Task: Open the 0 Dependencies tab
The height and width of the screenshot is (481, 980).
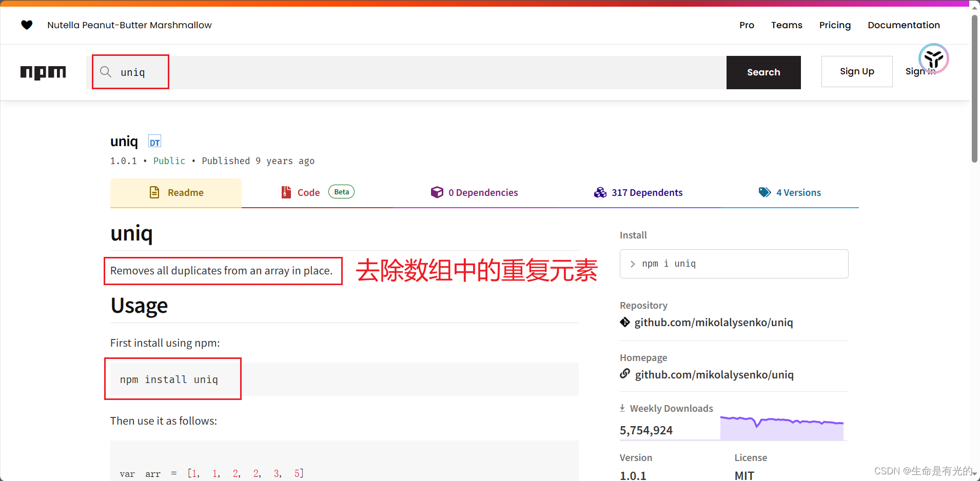Action: pos(475,193)
